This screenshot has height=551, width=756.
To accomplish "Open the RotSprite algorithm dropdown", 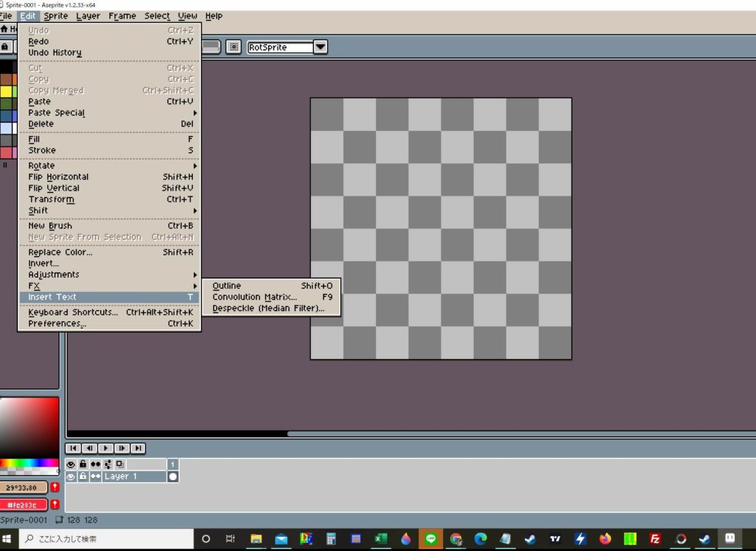I will [320, 47].
